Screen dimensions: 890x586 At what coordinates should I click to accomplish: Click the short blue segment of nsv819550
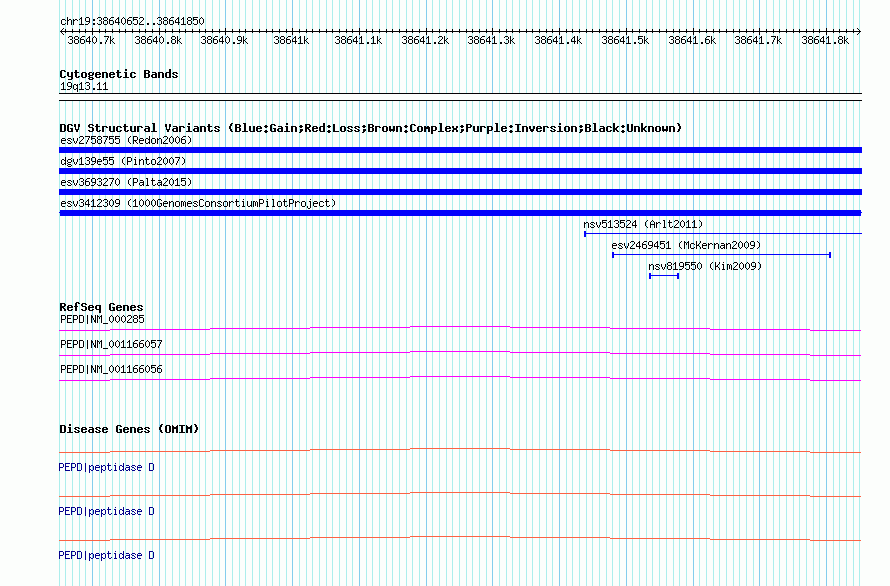[664, 276]
